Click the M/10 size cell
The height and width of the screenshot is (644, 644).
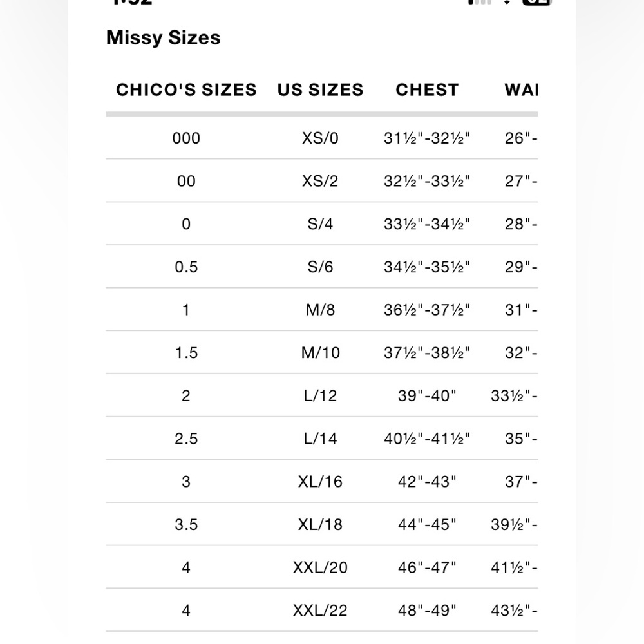point(320,353)
